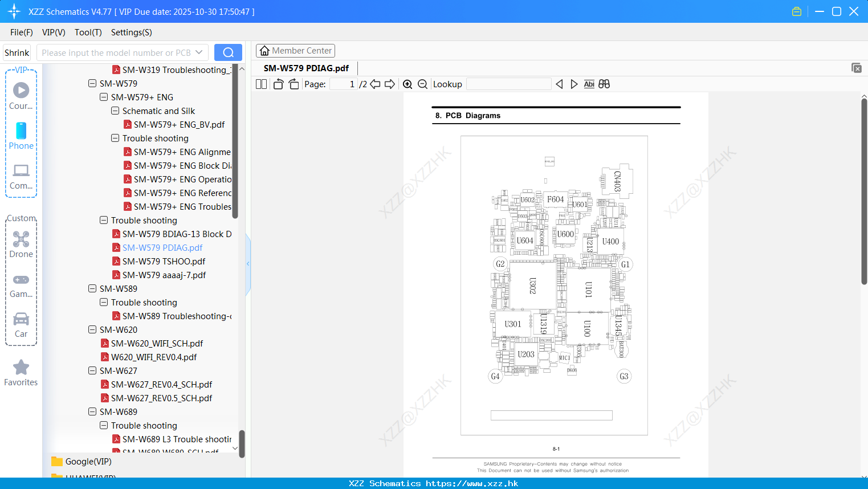Click the PDF viewer vertical scrollbar
The width and height of the screenshot is (868, 489).
tap(864, 191)
